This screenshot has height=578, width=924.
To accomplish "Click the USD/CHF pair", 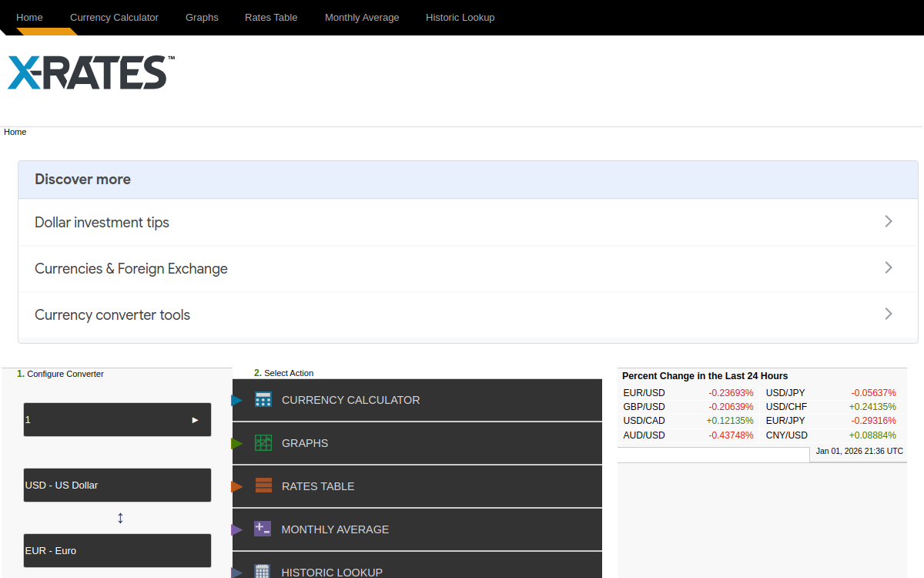I will pyautogui.click(x=786, y=407).
